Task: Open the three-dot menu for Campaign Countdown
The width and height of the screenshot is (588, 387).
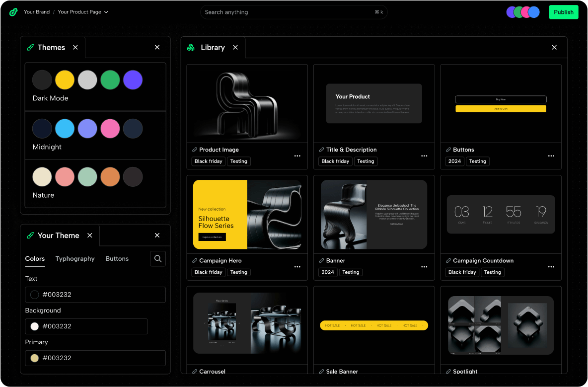Action: [x=551, y=267]
